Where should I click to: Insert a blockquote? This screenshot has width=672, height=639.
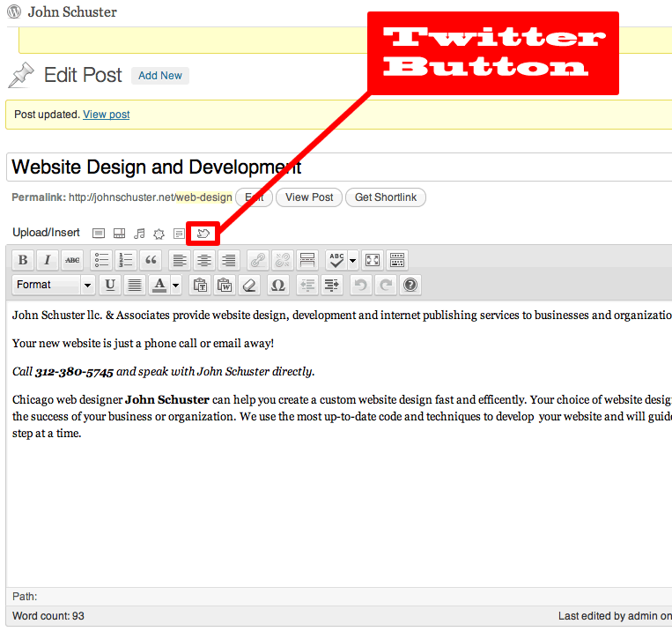pos(151,260)
